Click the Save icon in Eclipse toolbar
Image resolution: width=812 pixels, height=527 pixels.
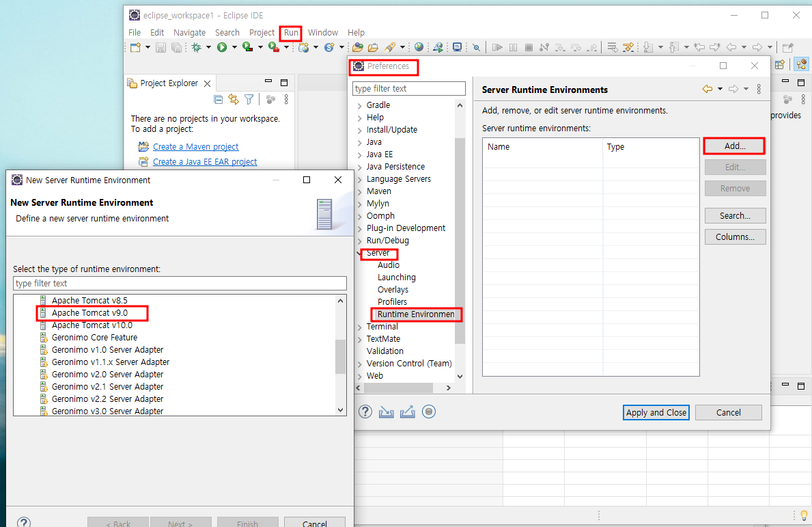[x=161, y=48]
